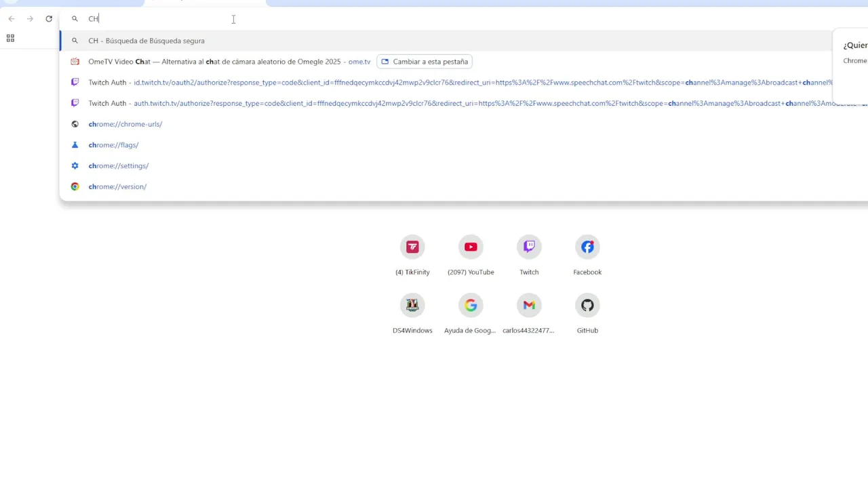Open carlos44322477 Gmail shortcut tile
The width and height of the screenshot is (868, 488).
click(529, 314)
